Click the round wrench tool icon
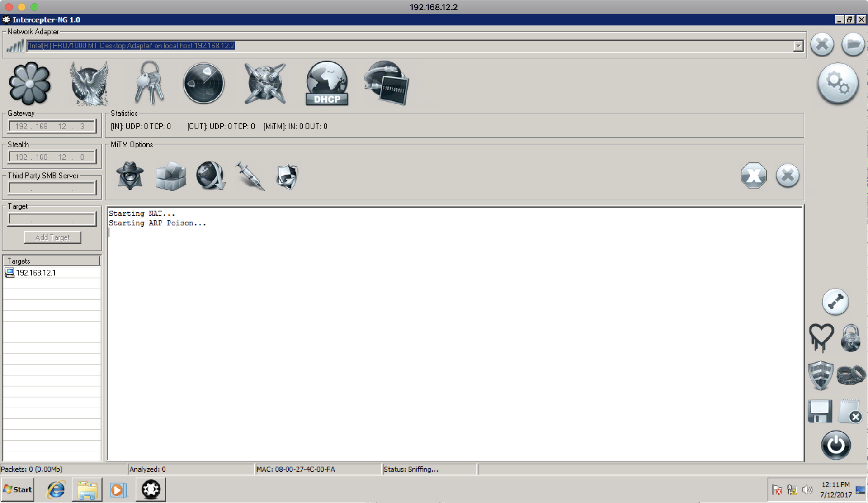 pyautogui.click(x=835, y=302)
